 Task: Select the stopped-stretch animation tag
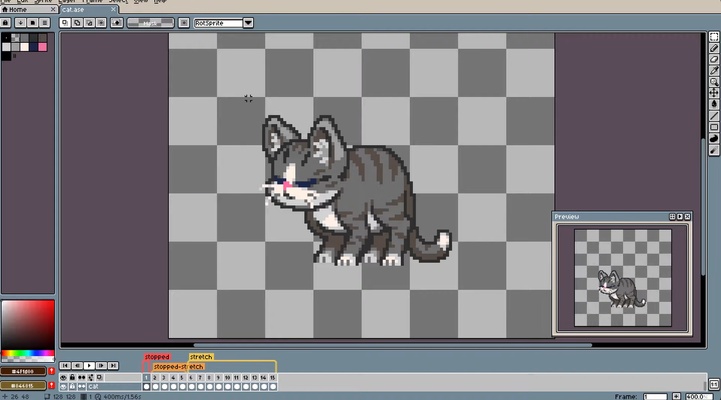click(178, 367)
